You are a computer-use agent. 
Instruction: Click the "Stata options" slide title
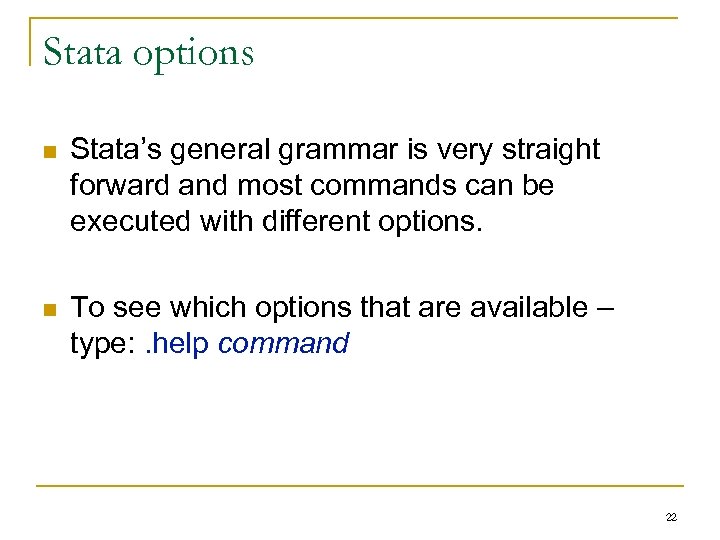pos(149,51)
